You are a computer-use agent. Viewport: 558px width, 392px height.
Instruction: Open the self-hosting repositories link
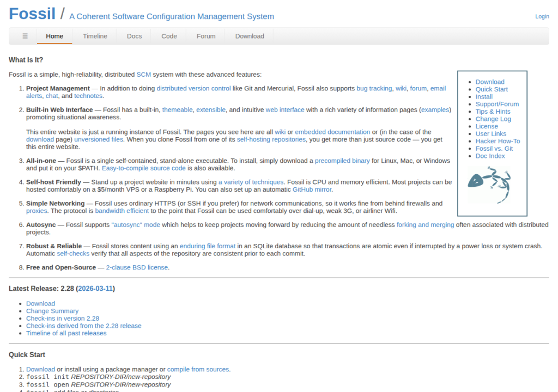(x=271, y=139)
